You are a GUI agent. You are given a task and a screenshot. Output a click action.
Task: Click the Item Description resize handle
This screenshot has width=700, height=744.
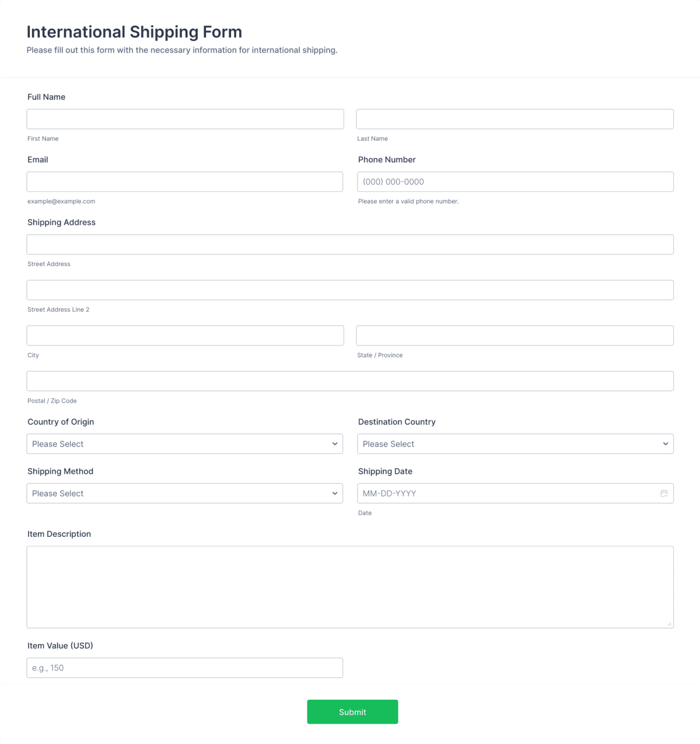tap(669, 624)
